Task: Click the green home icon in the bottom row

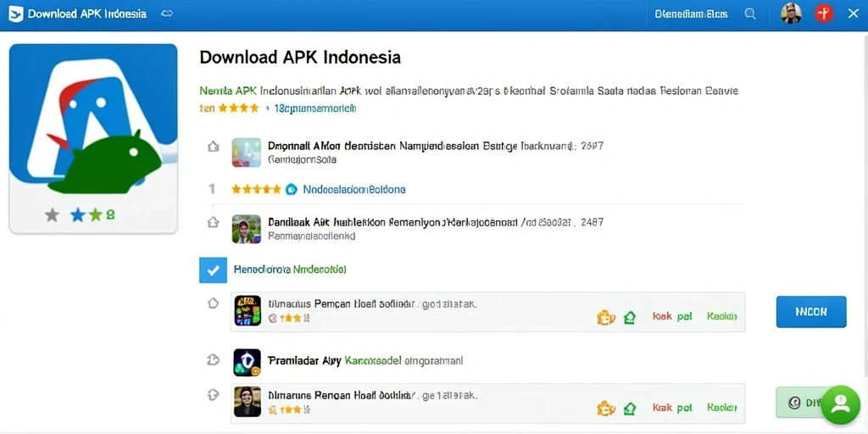Action: pos(630,409)
